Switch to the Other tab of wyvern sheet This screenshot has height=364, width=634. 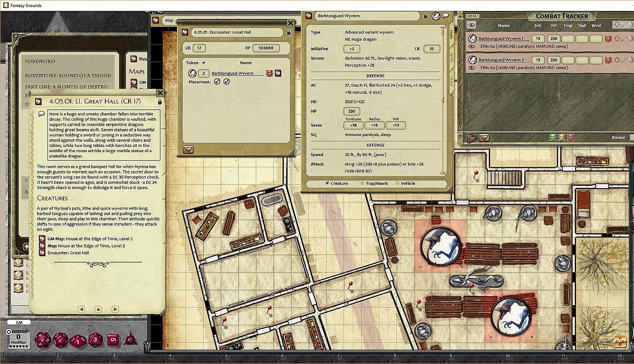click(x=451, y=81)
